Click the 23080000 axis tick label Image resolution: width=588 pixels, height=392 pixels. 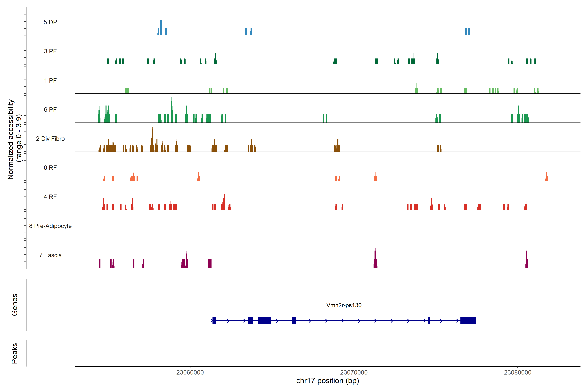tap(517, 373)
